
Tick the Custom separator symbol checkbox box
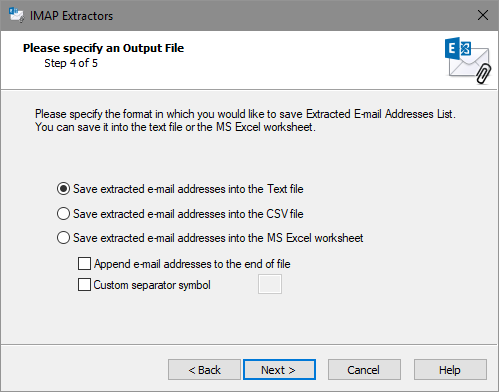(x=84, y=285)
